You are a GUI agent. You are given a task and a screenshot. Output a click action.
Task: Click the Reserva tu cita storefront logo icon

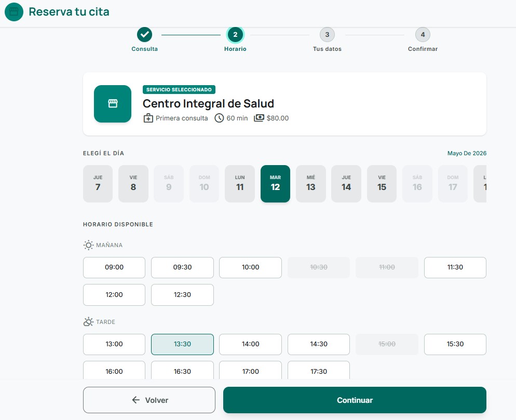(14, 12)
